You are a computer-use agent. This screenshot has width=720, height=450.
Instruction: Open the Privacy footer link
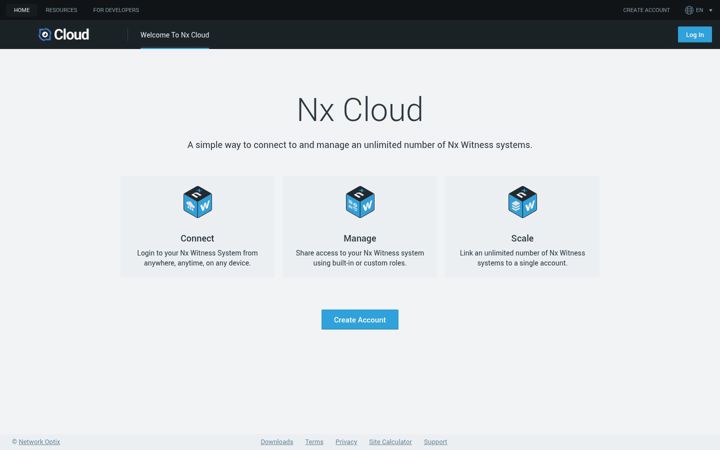(346, 442)
